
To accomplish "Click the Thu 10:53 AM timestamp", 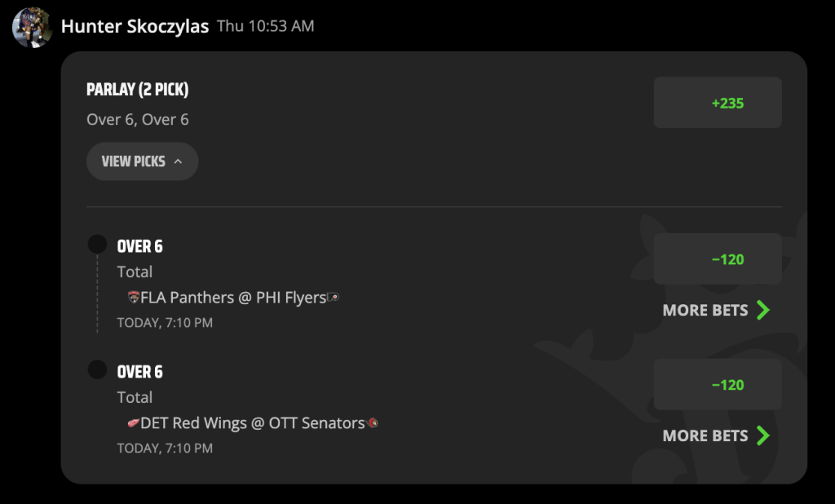I will pyautogui.click(x=266, y=26).
